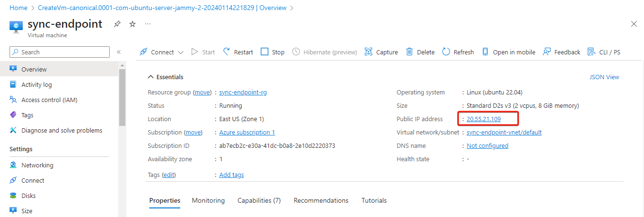Select the Properties tab
Screen dimensions: 644x217
[x=165, y=201]
